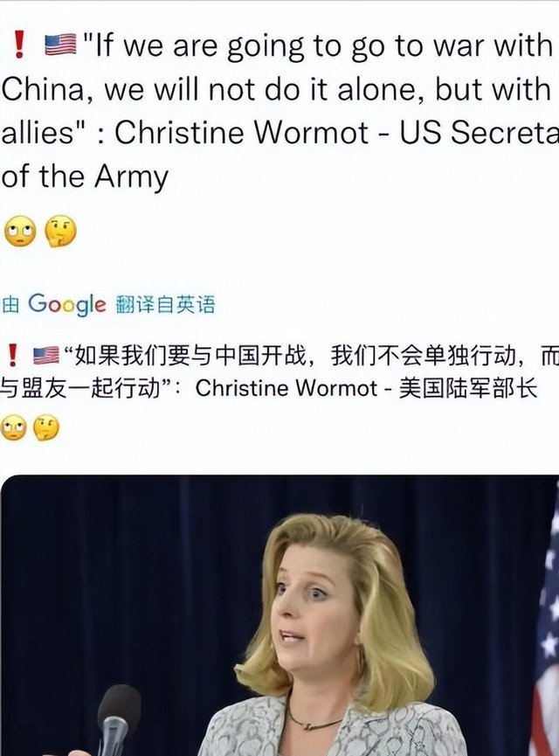Click the US flag emoji in Chinese translation
This screenshot has height=756, width=559.
(x=45, y=356)
